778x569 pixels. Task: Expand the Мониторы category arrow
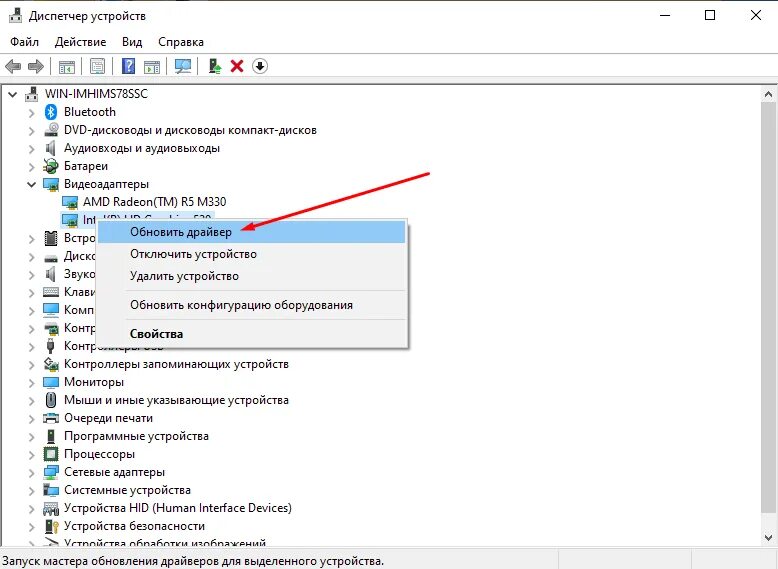coord(32,383)
